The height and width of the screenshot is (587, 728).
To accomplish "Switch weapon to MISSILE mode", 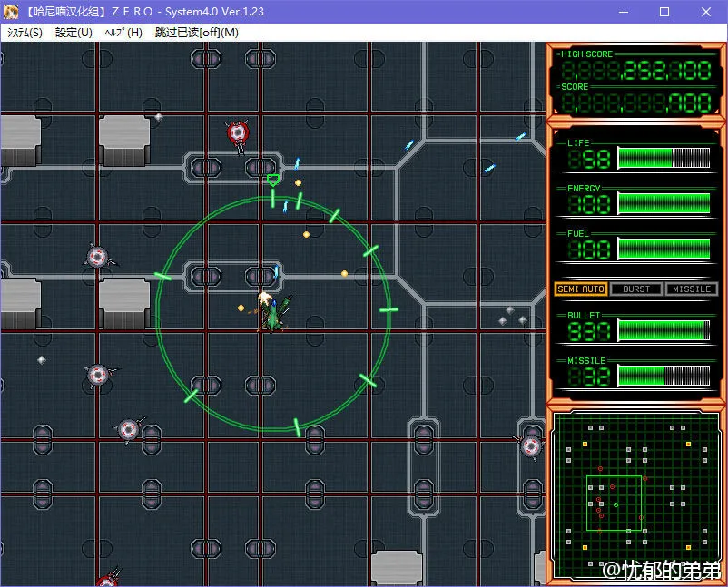I will pos(692,289).
